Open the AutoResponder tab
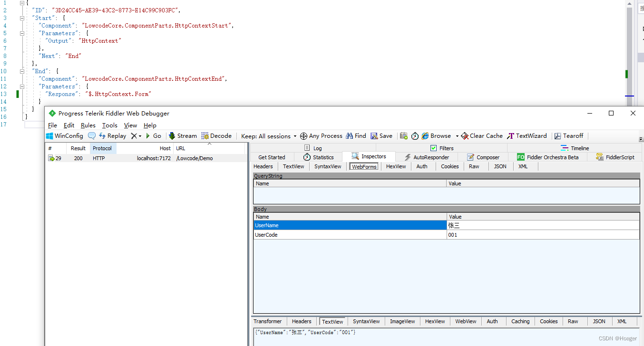644x346 pixels. tap(426, 157)
